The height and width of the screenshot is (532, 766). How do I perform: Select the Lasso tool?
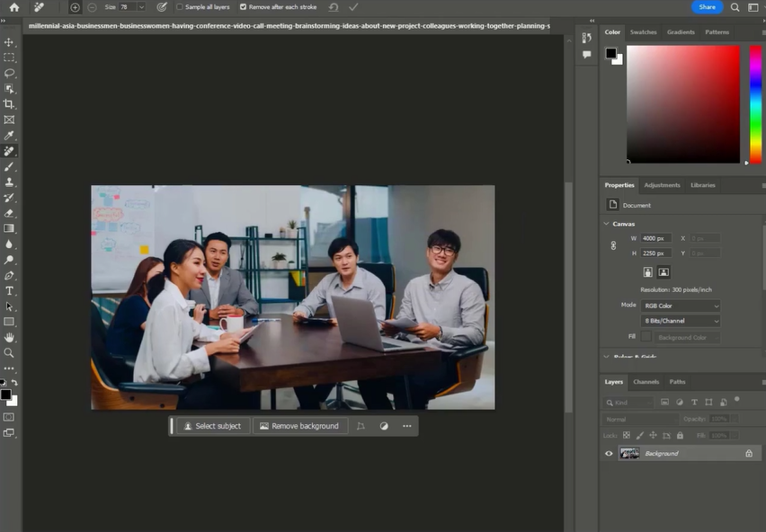click(x=9, y=73)
